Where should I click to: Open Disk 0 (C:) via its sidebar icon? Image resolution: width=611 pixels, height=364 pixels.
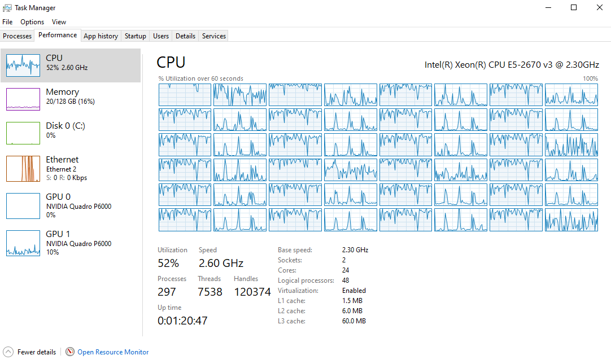23,133
